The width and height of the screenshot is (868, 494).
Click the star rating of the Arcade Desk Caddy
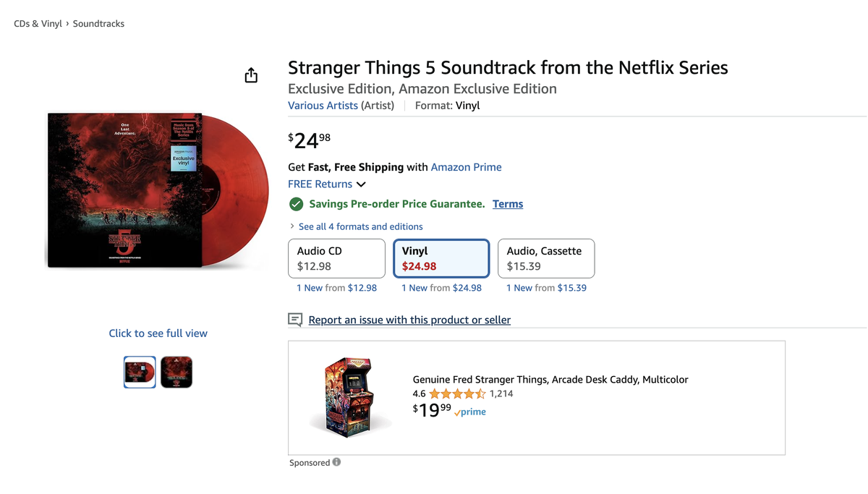pos(457,394)
